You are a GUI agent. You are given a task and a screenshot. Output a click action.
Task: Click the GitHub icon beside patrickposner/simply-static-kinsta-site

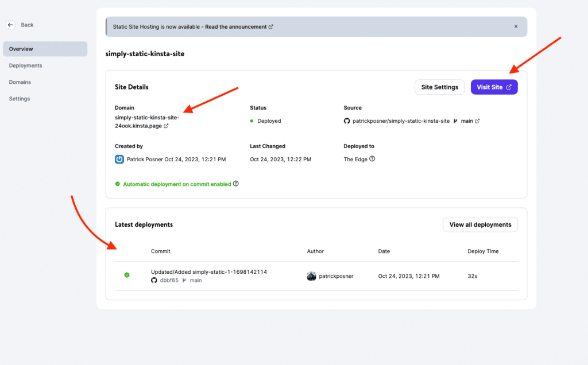[347, 121]
